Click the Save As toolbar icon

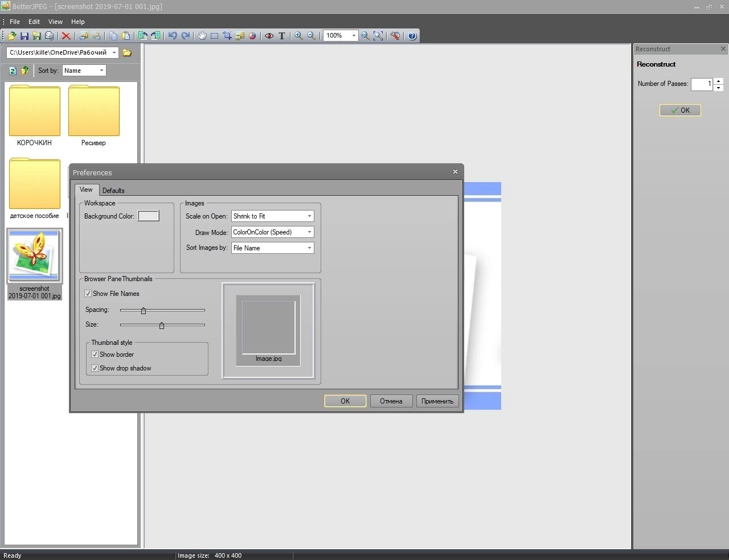point(36,36)
